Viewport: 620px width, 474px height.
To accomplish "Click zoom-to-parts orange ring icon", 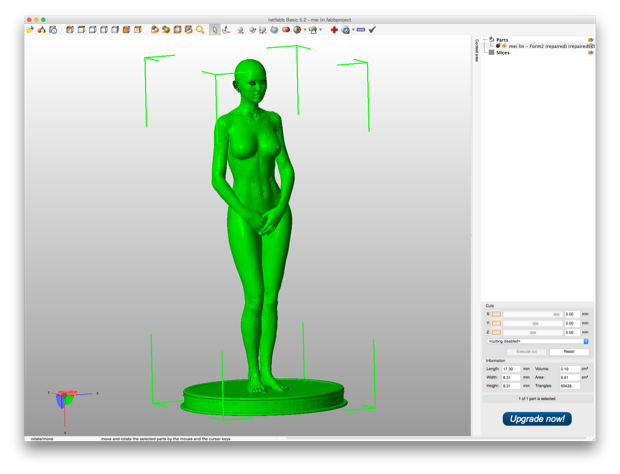I will (155, 30).
